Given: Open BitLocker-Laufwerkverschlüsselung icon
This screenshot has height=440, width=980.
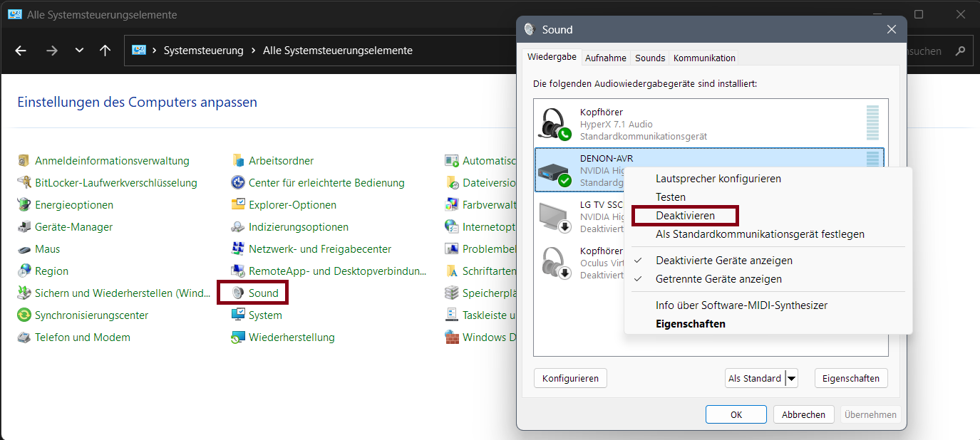Looking at the screenshot, I should (x=24, y=183).
